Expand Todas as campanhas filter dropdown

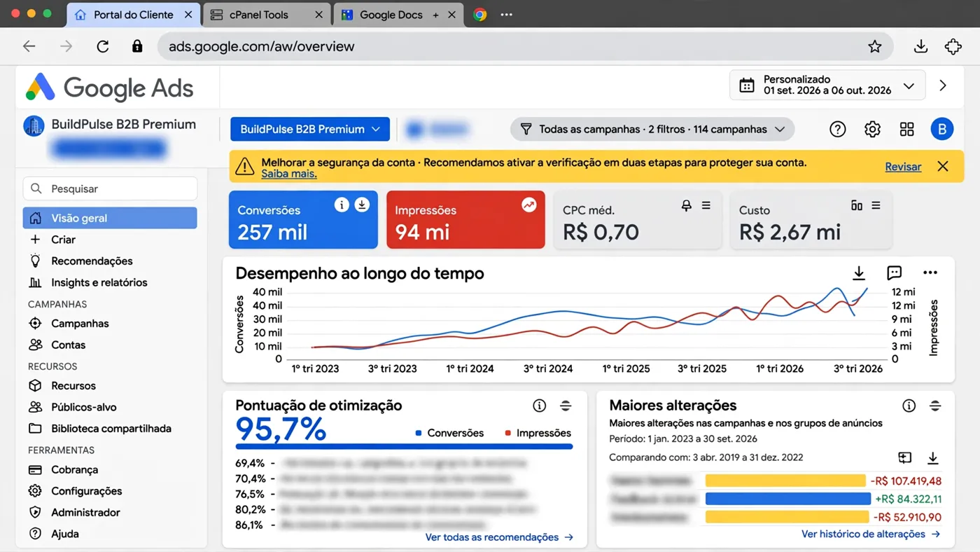pos(652,129)
